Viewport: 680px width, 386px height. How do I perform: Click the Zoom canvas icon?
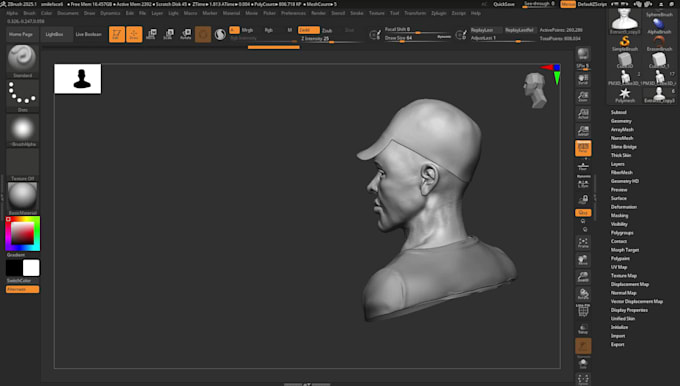click(x=583, y=96)
